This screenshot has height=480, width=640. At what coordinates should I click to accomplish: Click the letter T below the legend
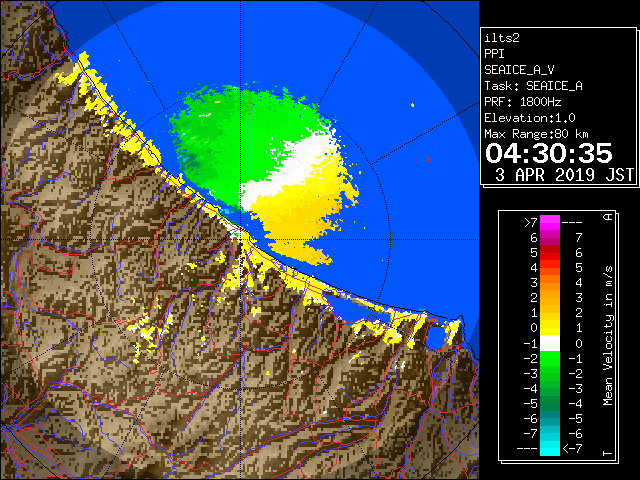(x=608, y=453)
